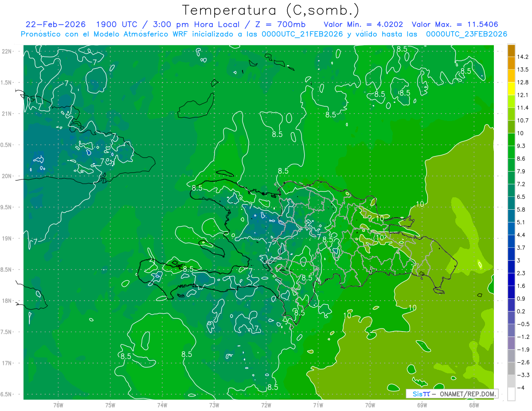Viewport: 532px width, 411px height.
Task: Click the "12.8" color scale label
Action: (x=523, y=82)
